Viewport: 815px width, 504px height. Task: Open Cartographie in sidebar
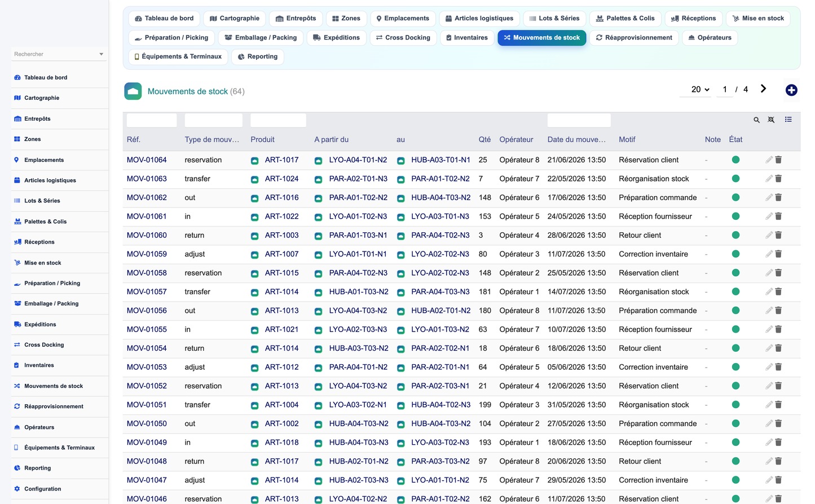[x=42, y=98]
